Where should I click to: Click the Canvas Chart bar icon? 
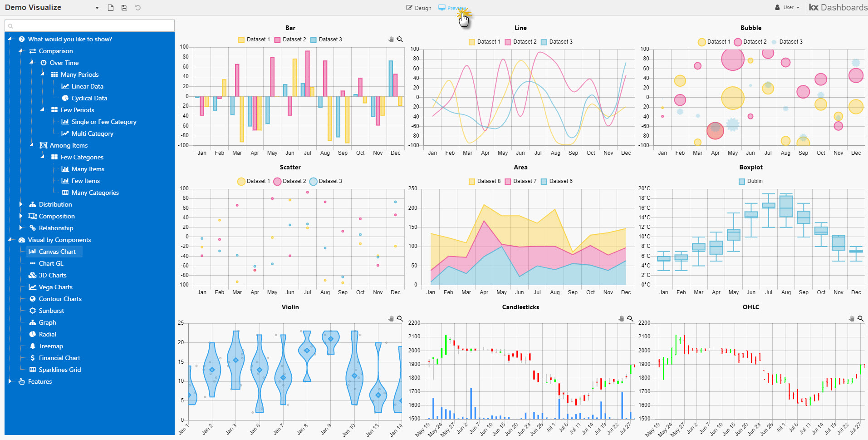point(33,252)
